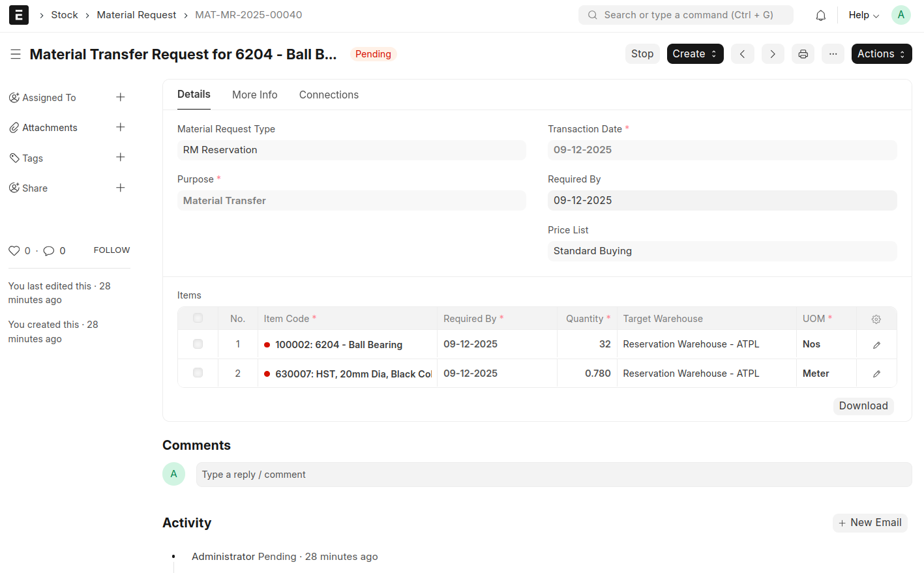Select the row 1 item checkbox
The image size is (924, 573).
pos(198,344)
